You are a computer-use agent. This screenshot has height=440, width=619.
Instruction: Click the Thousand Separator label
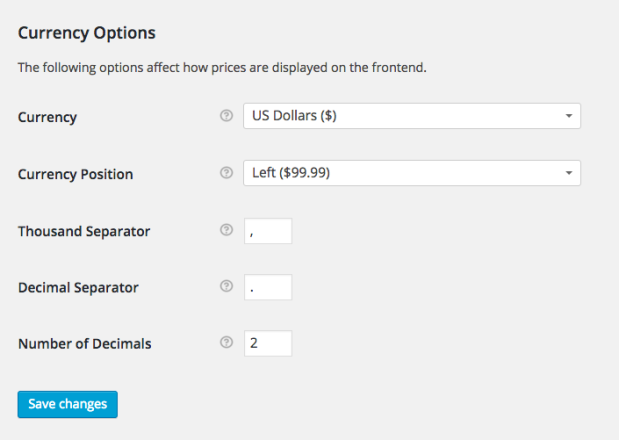pos(84,231)
